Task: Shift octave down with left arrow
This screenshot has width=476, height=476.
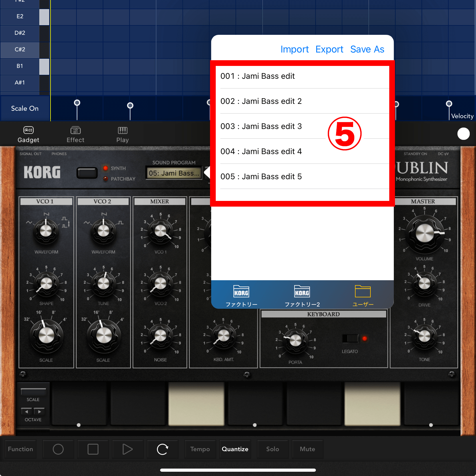Action: [x=27, y=411]
